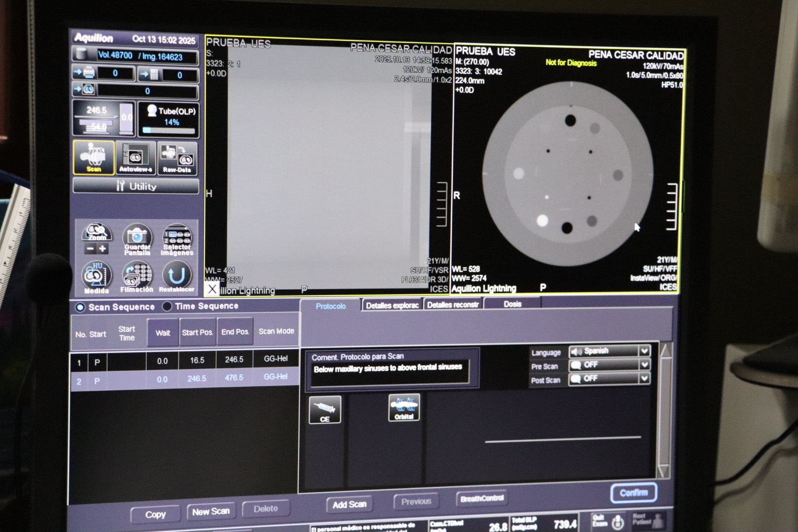Select the CE contrast syringe icon
This screenshot has height=532, width=798.
(x=325, y=409)
